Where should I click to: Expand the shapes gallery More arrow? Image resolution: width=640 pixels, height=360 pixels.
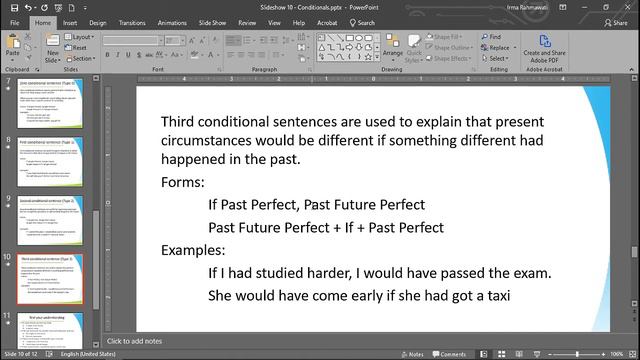377,57
